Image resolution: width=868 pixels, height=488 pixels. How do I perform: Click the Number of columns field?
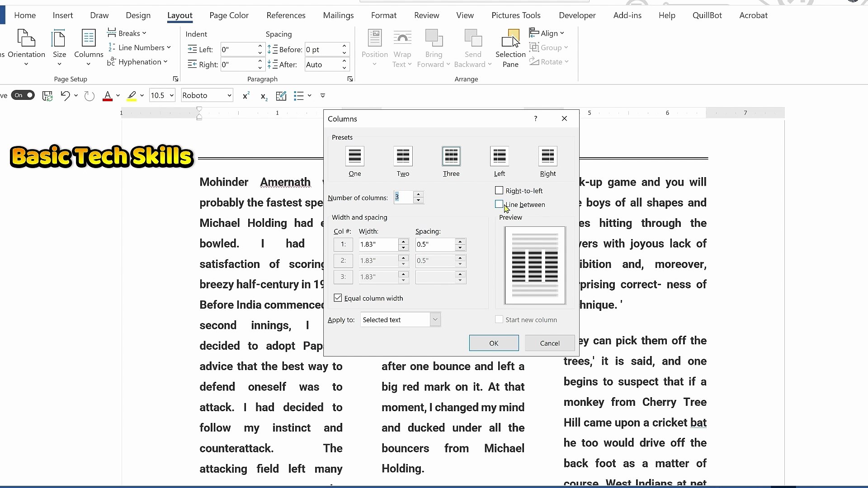[403, 197]
